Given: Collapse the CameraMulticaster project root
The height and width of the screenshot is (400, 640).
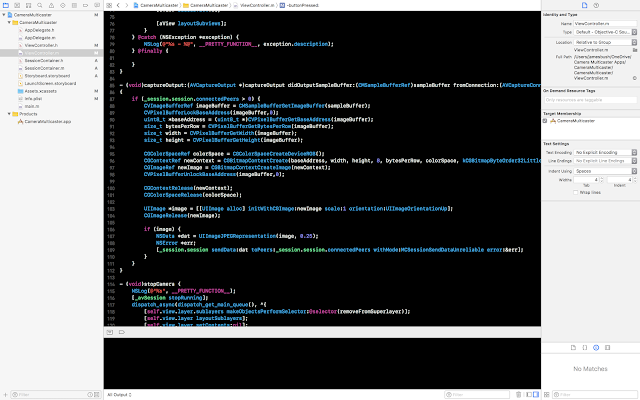Looking at the screenshot, I should [4, 15].
